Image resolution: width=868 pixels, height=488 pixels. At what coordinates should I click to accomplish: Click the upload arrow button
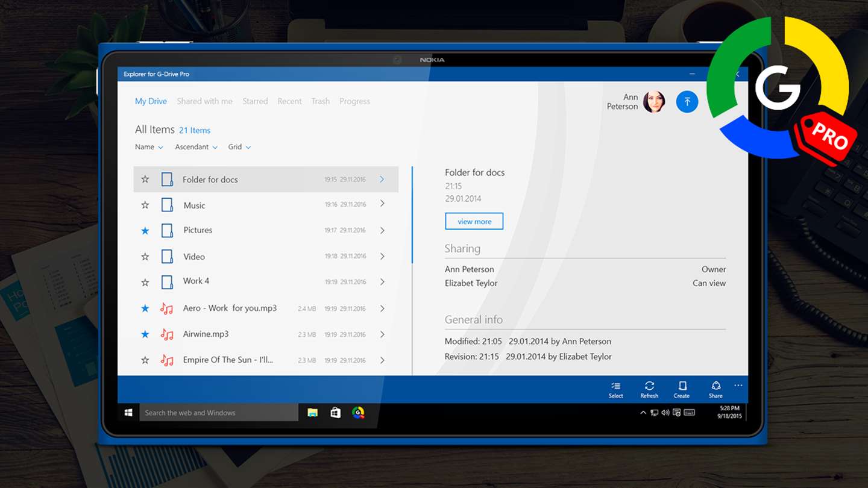pos(687,102)
